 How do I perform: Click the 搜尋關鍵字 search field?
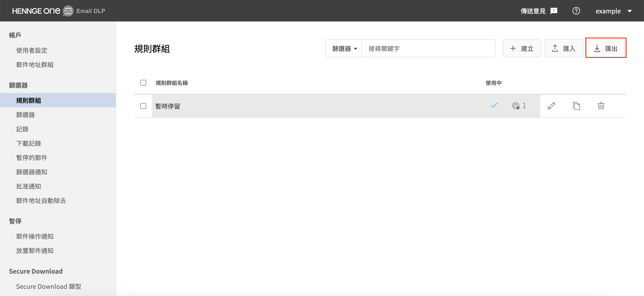pyautogui.click(x=428, y=48)
